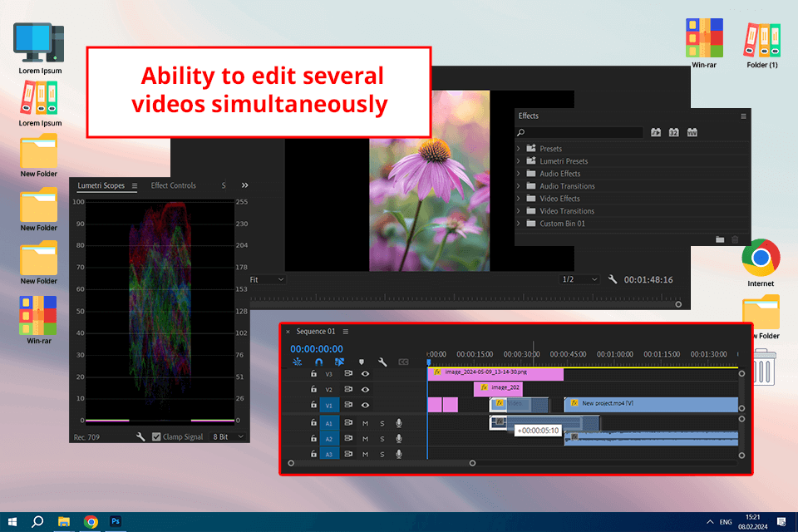Hide track V3 with eye icon
The height and width of the screenshot is (532, 798).
(x=366, y=374)
